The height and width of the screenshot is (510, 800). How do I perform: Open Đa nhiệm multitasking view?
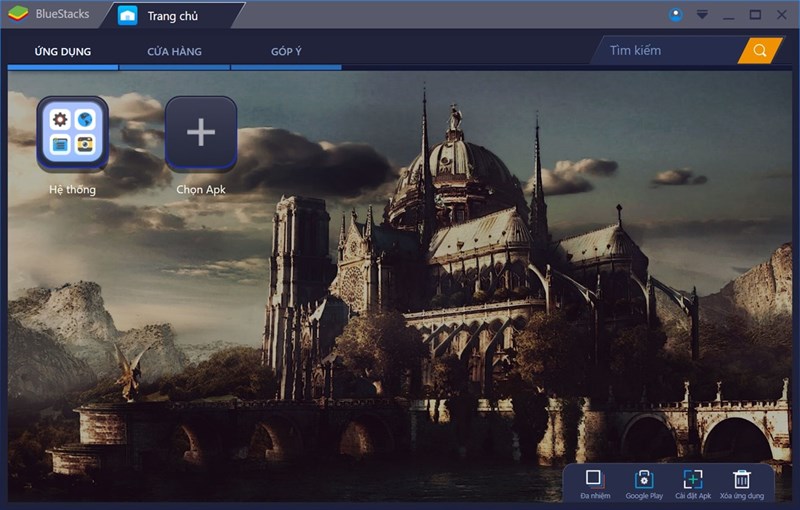(x=593, y=478)
